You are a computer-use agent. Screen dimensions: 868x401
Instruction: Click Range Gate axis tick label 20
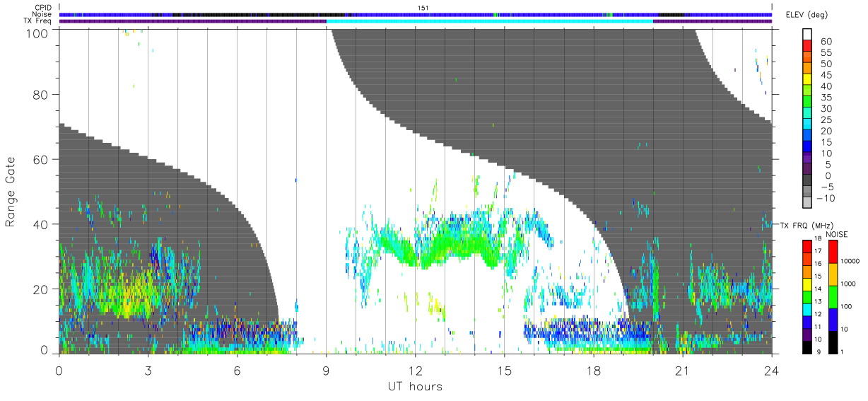[41, 289]
